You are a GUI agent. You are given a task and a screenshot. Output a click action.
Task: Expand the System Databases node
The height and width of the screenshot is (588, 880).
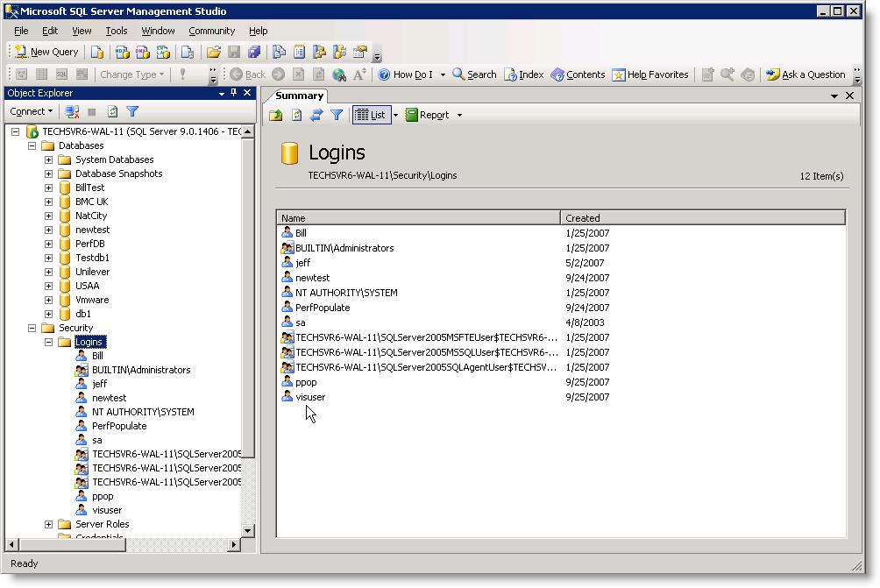click(49, 159)
